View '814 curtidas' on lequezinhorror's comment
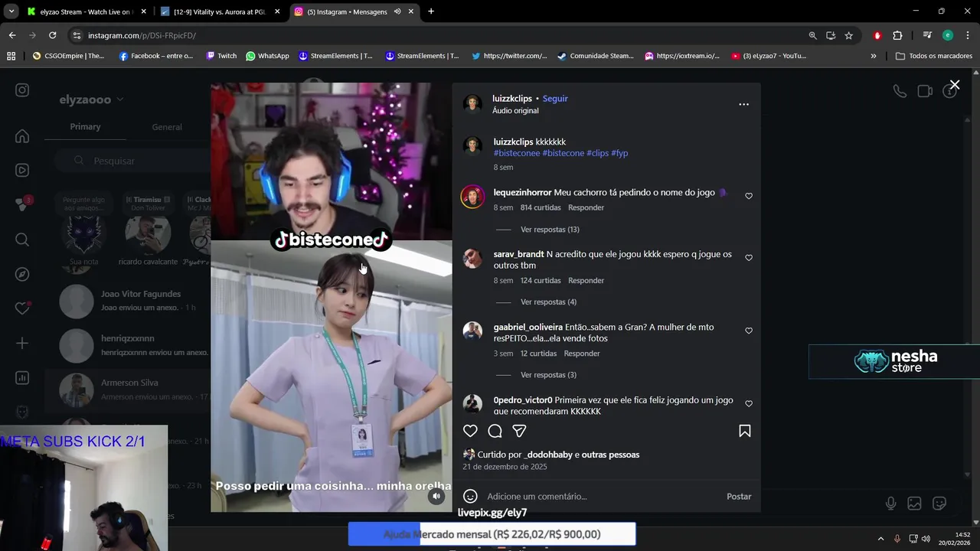The height and width of the screenshot is (551, 980). (541, 207)
